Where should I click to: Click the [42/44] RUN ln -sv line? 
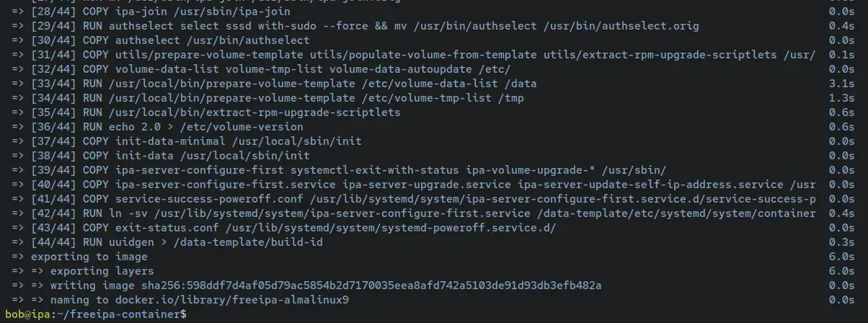423,213
